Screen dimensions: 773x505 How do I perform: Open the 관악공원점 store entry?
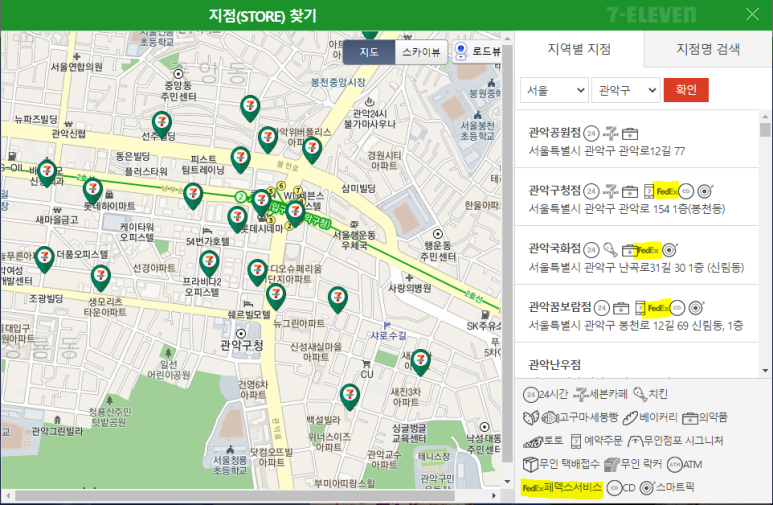pyautogui.click(x=636, y=140)
